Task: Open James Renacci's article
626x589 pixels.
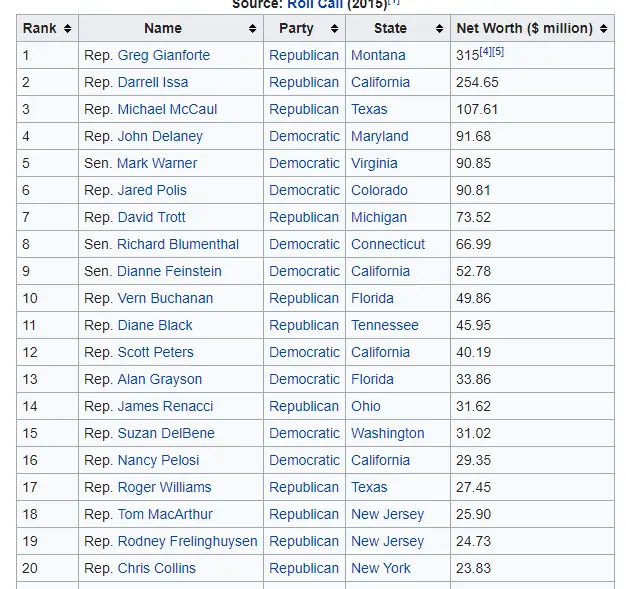Action: pyautogui.click(x=165, y=406)
